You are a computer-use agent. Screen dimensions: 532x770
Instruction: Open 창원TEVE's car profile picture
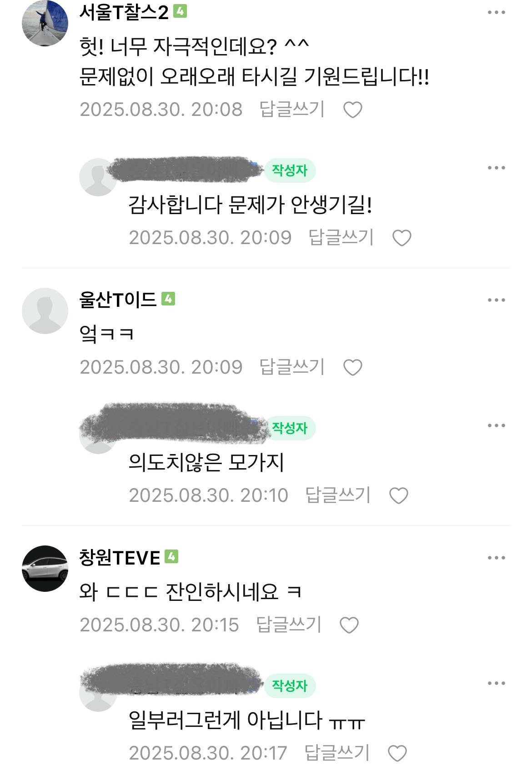(45, 569)
